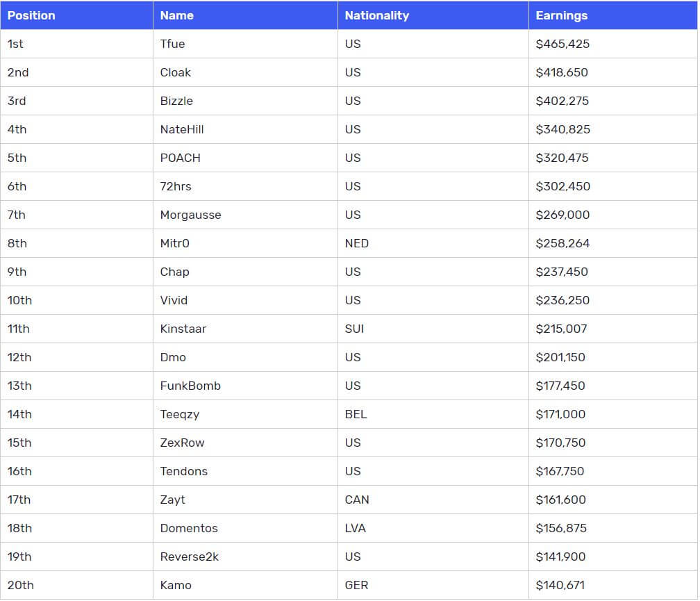Select the $237,450 earnings value
Viewport: 700px width, 601px height.
tap(561, 272)
